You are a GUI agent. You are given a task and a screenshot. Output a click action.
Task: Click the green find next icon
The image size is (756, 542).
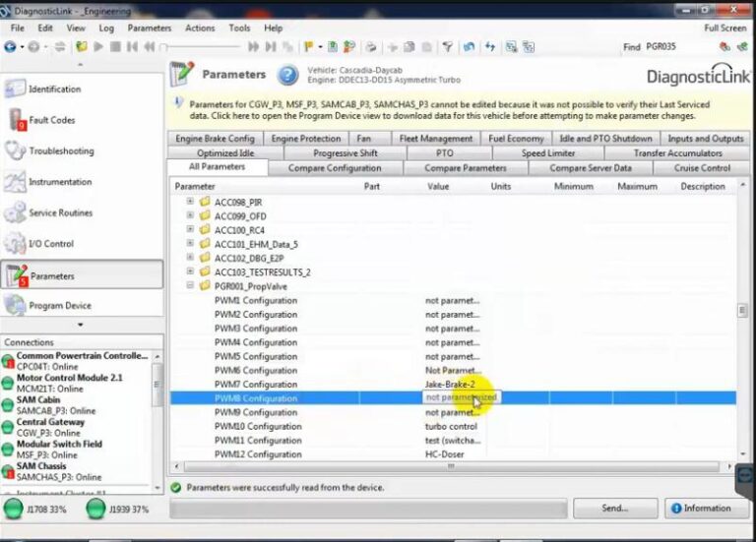pos(742,47)
